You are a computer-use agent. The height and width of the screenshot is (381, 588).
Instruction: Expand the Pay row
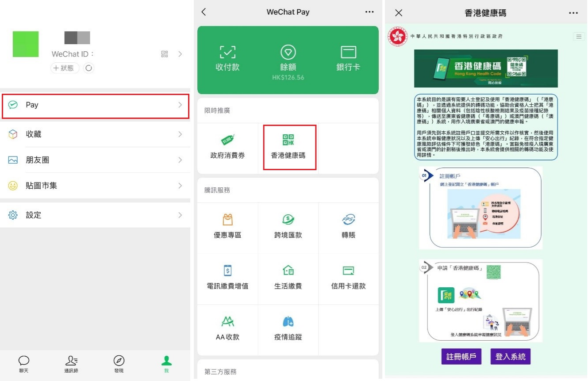[95, 106]
